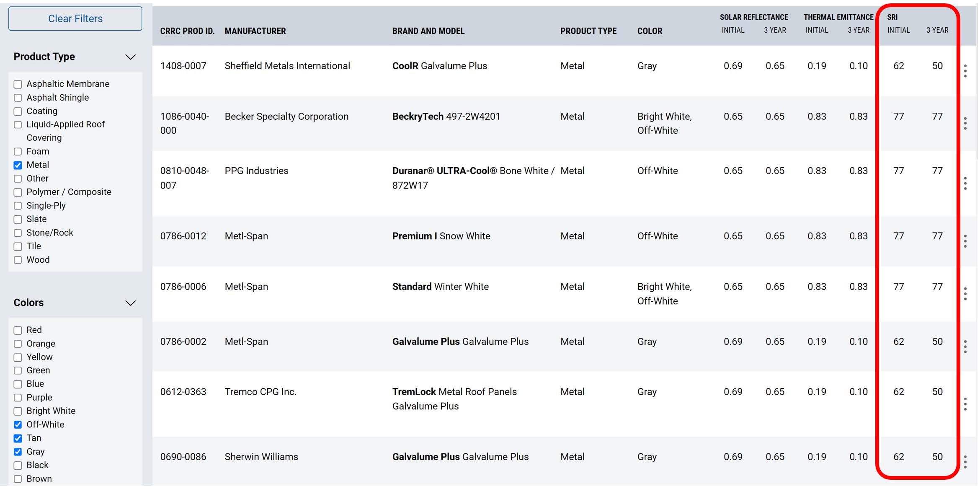Sort by the Manufacturer column header

(255, 31)
